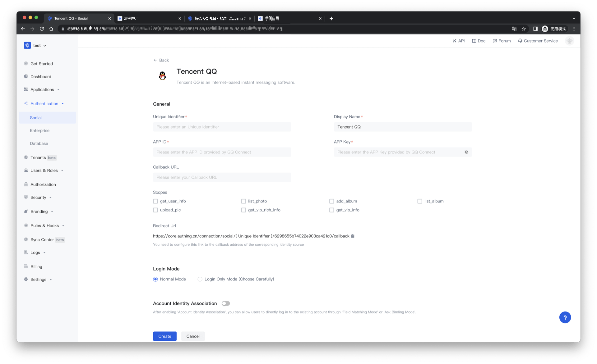Image resolution: width=597 pixels, height=364 pixels.
Task: Enable the get_user_info scope
Action: 155,201
